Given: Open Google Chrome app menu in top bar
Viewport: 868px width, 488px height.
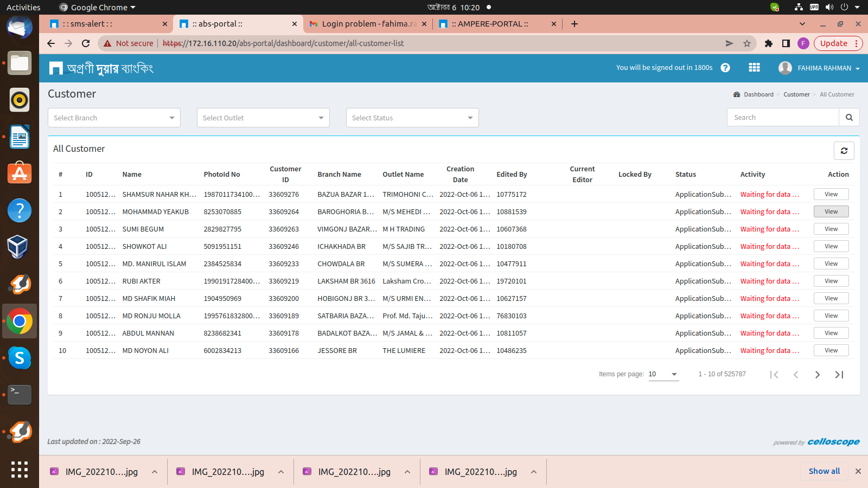Looking at the screenshot, I should pos(98,7).
